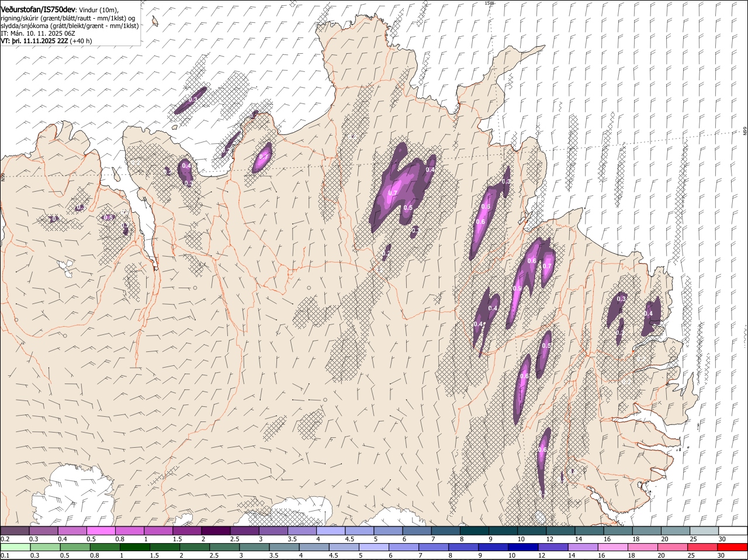Pick lower legend swatch between 25 and 30
Viewport: 748px width, 560px height.
point(702,547)
